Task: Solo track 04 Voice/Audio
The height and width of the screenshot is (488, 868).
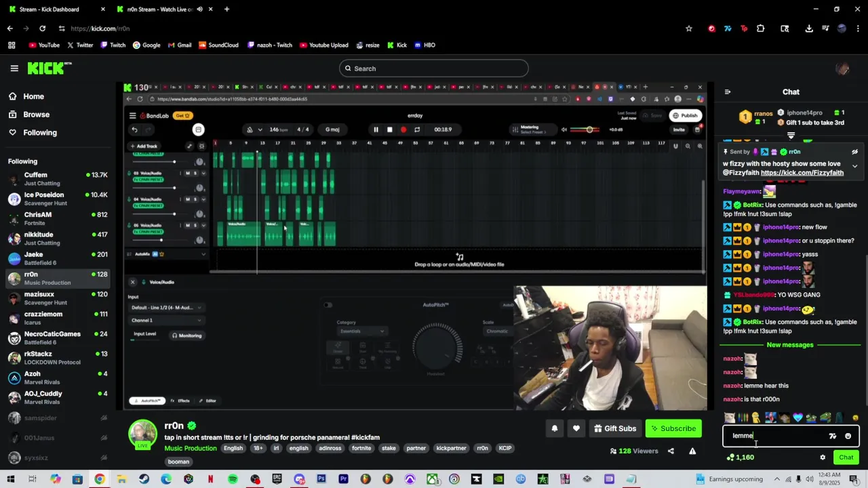Action: tap(195, 199)
